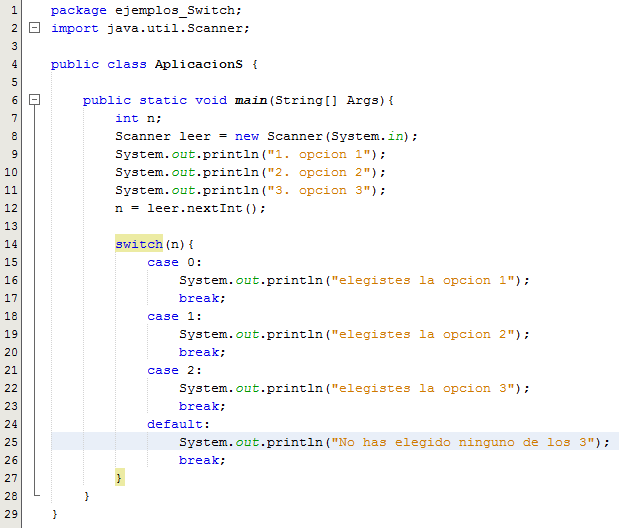This screenshot has height=528, width=619.
Task: Click 'println' on line 25
Action: pyautogui.click(x=294, y=442)
